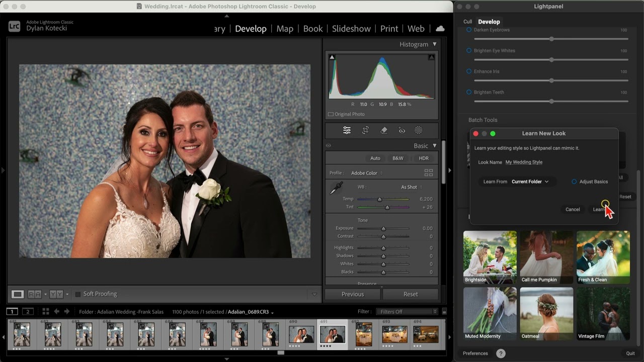Click B&W treatment button
644x362 pixels.
click(x=398, y=158)
